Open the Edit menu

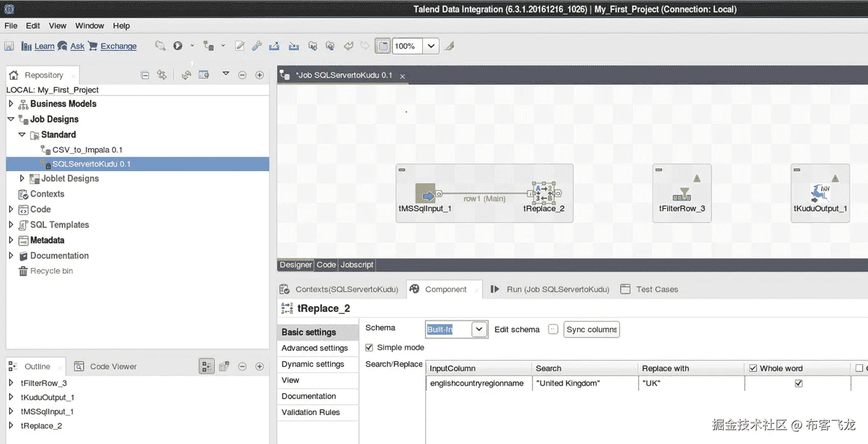coord(33,26)
